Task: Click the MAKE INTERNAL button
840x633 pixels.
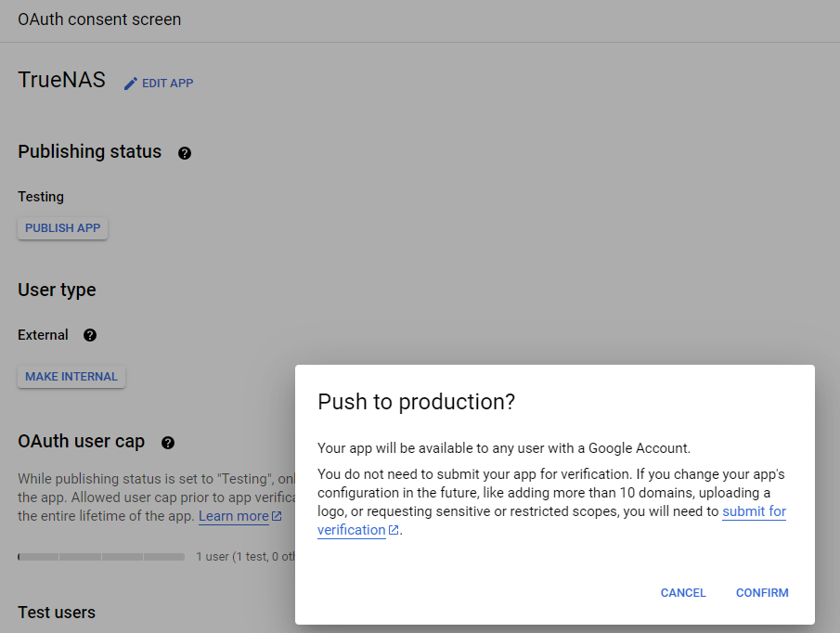Action: tap(71, 377)
